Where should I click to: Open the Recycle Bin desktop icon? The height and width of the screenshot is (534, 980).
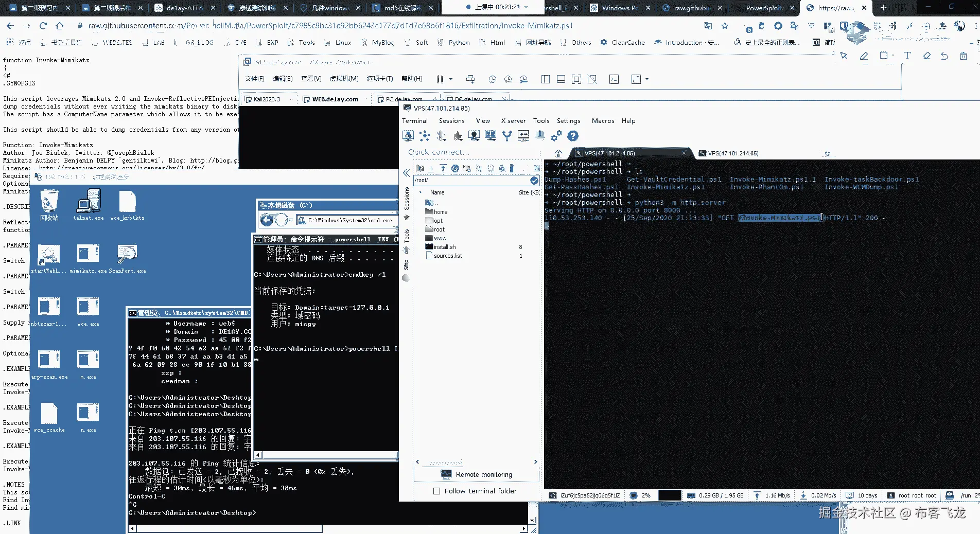tap(49, 205)
